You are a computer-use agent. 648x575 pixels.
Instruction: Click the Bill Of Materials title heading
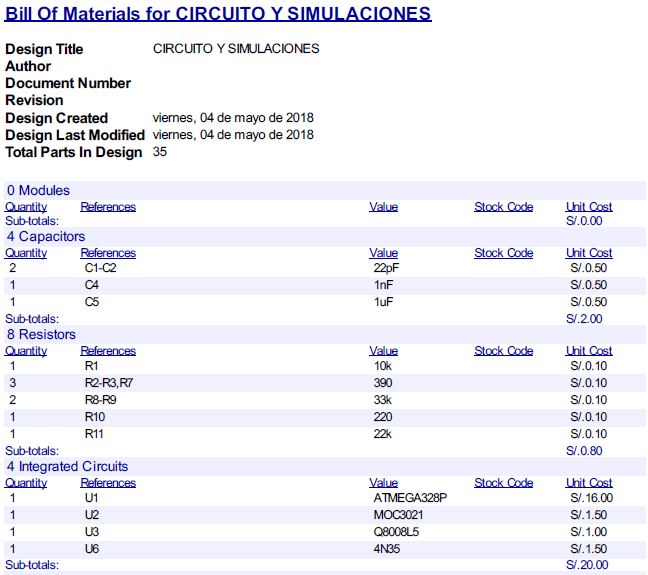218,14
